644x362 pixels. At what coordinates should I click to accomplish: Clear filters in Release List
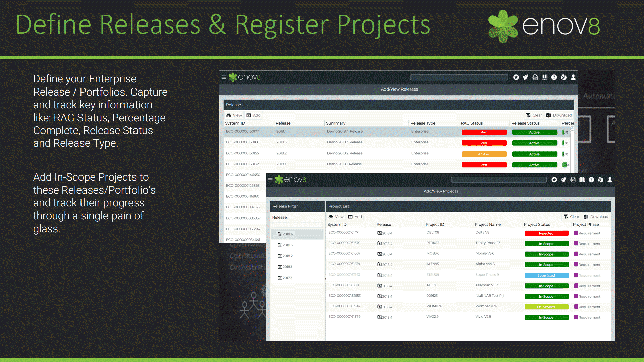click(534, 115)
